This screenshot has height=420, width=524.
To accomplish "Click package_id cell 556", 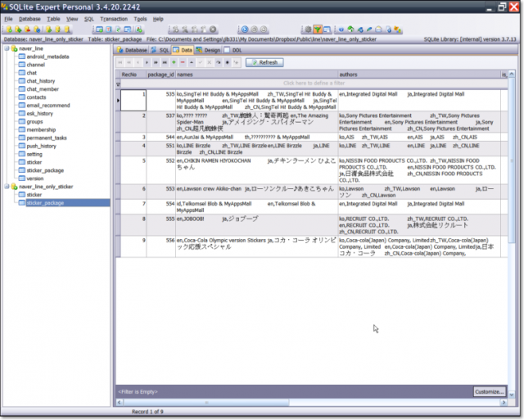I will [160, 246].
